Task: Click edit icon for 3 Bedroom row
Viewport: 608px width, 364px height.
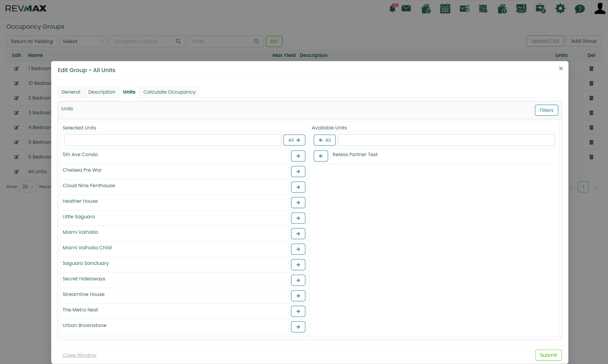Action: click(x=16, y=113)
